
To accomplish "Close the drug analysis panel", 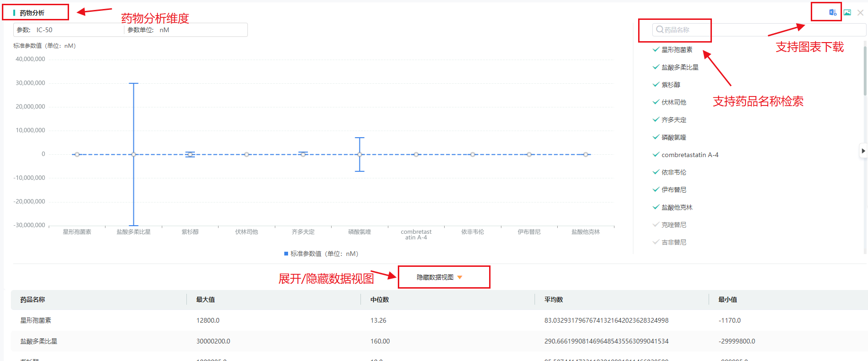I will tap(860, 13).
